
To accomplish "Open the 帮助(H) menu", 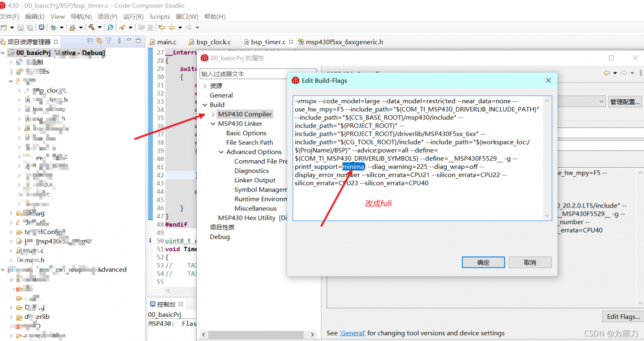I will click(x=215, y=17).
